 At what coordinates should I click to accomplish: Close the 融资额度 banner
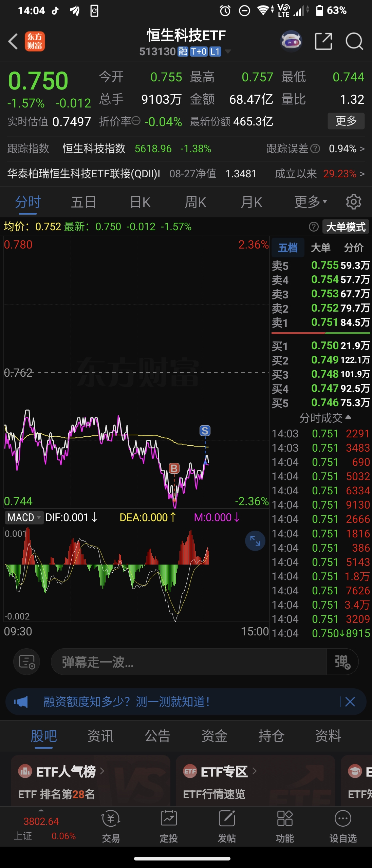click(x=350, y=702)
